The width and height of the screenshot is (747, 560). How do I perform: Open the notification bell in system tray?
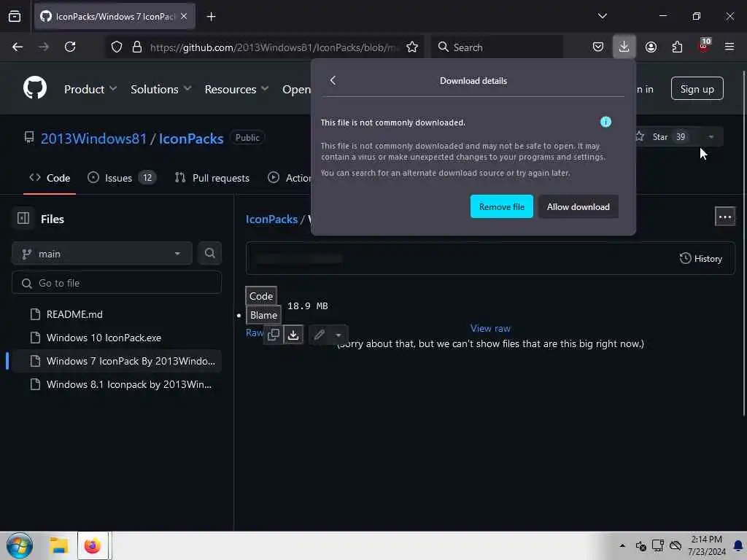tap(738, 545)
